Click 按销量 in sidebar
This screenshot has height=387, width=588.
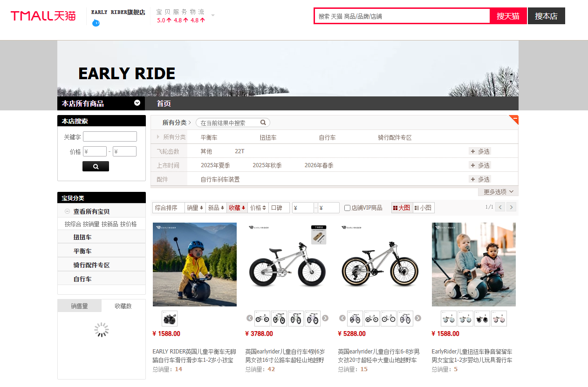click(x=91, y=224)
